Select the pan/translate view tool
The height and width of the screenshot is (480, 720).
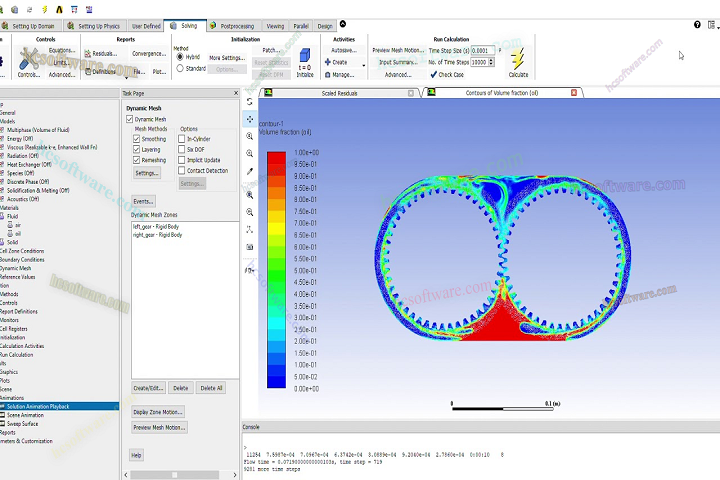point(249,119)
